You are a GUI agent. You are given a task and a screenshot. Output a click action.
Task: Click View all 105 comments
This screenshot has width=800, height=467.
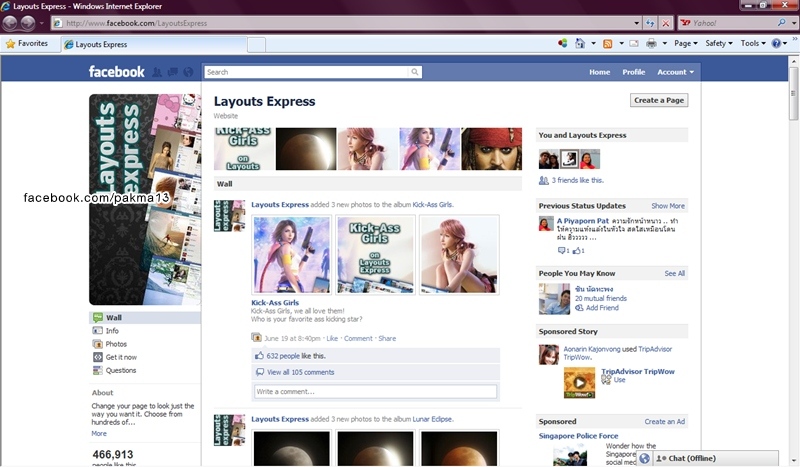tap(301, 372)
